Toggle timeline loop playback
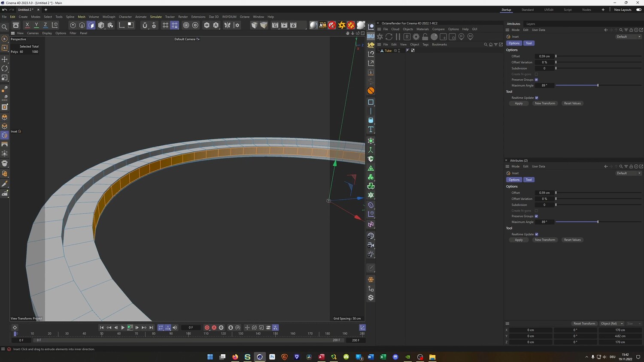The height and width of the screenshot is (362, 644). [x=161, y=328]
